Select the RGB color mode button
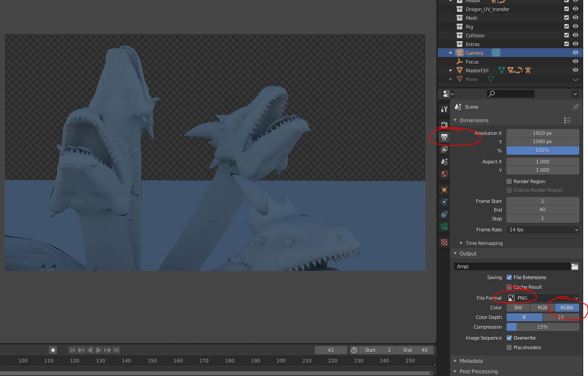 [x=542, y=308]
